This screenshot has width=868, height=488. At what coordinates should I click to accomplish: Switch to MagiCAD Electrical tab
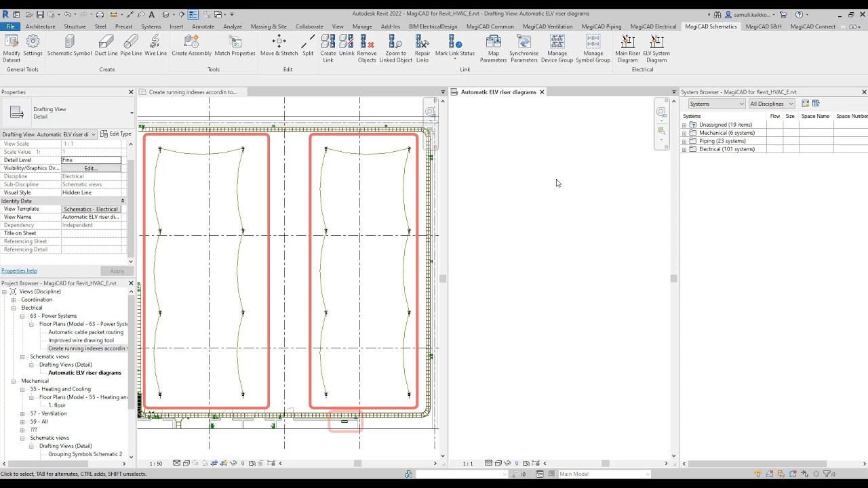(x=653, y=26)
